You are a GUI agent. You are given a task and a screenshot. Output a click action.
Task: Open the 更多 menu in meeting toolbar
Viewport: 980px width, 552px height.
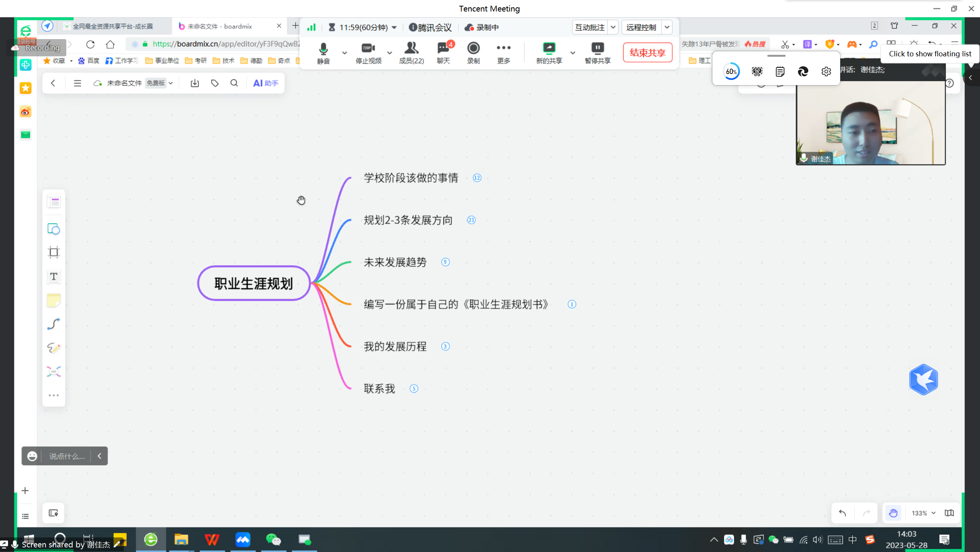[x=503, y=52]
